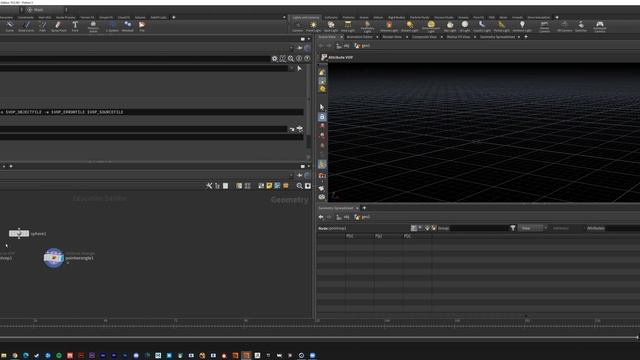Activate the viewport select arrow tool
The height and width of the screenshot is (360, 640).
pyautogui.click(x=322, y=107)
